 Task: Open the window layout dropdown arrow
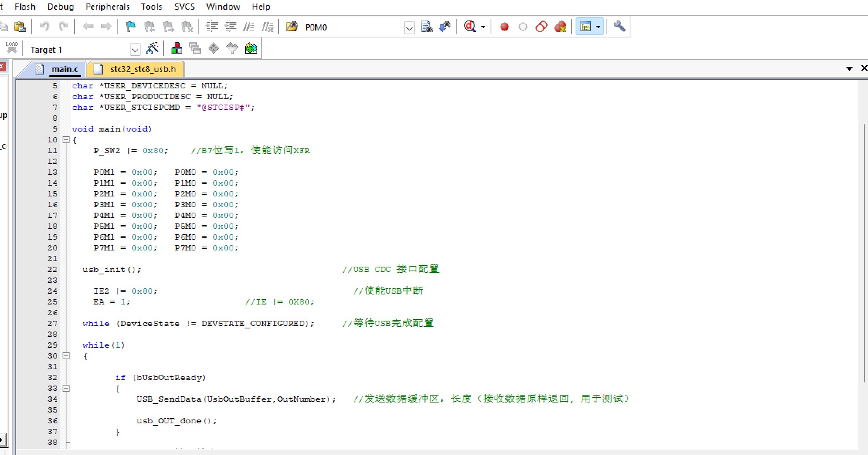(598, 27)
